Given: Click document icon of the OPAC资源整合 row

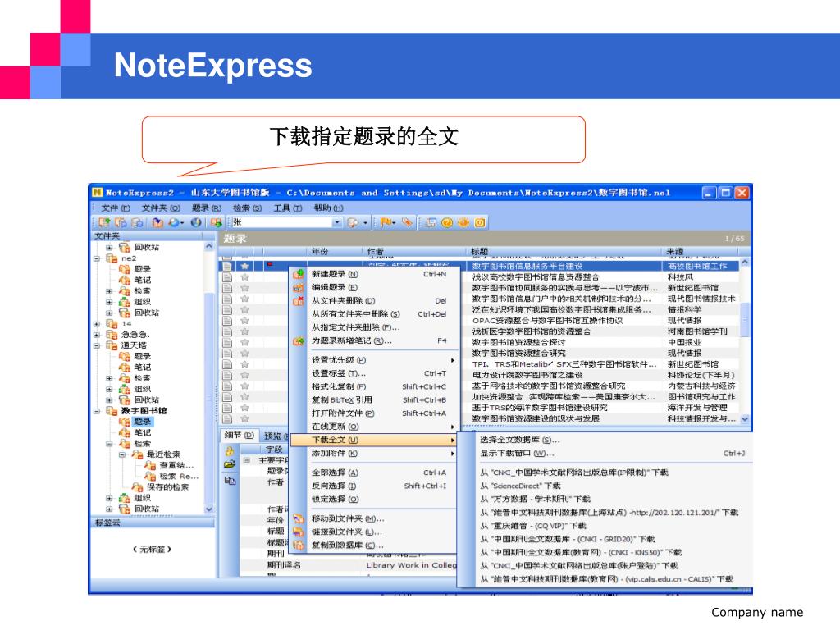Looking at the screenshot, I should [227, 321].
